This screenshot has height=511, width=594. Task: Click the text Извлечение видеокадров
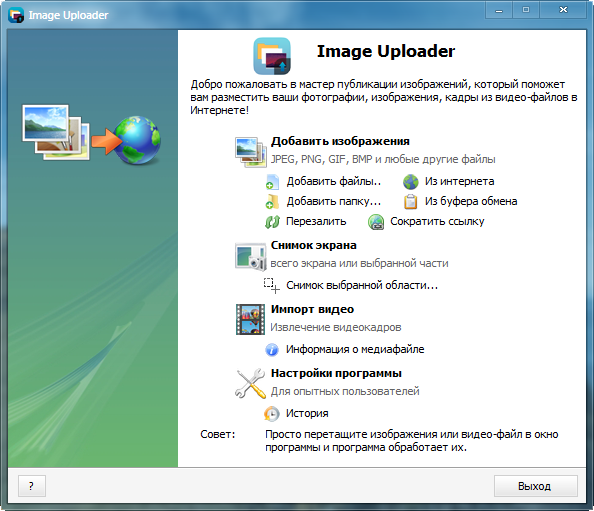click(x=336, y=327)
